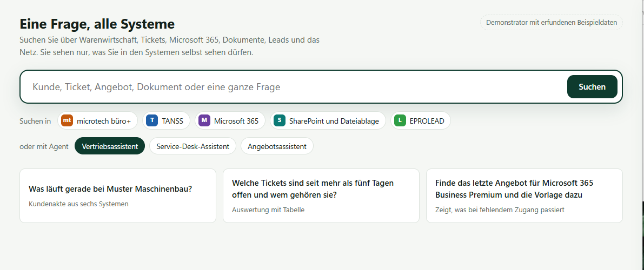The image size is (644, 270).
Task: Select the Vertriebsassistent agent
Action: pyautogui.click(x=110, y=146)
